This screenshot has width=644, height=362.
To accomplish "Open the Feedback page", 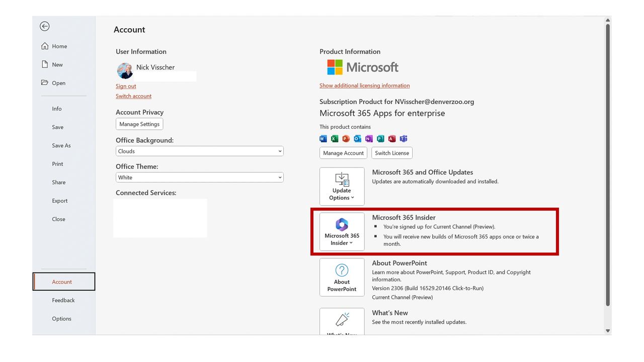I will tap(63, 300).
